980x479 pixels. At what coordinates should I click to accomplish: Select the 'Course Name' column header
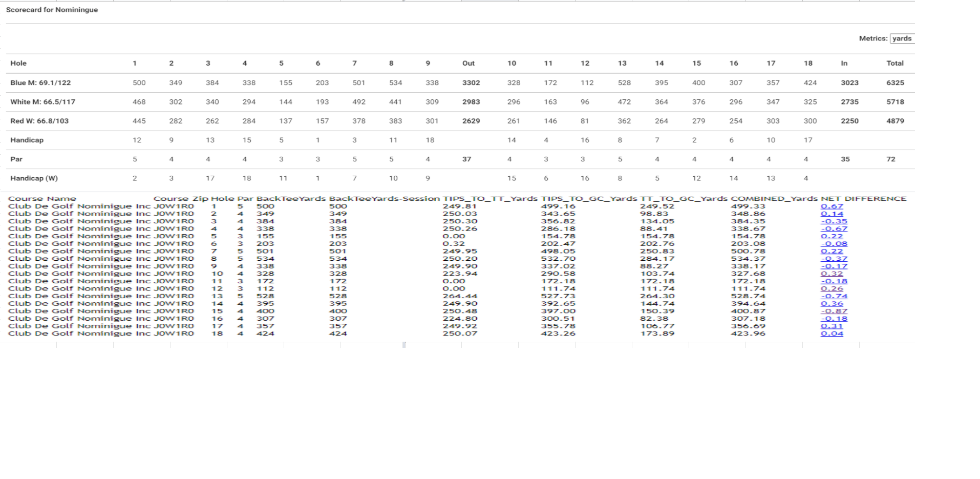tap(42, 199)
